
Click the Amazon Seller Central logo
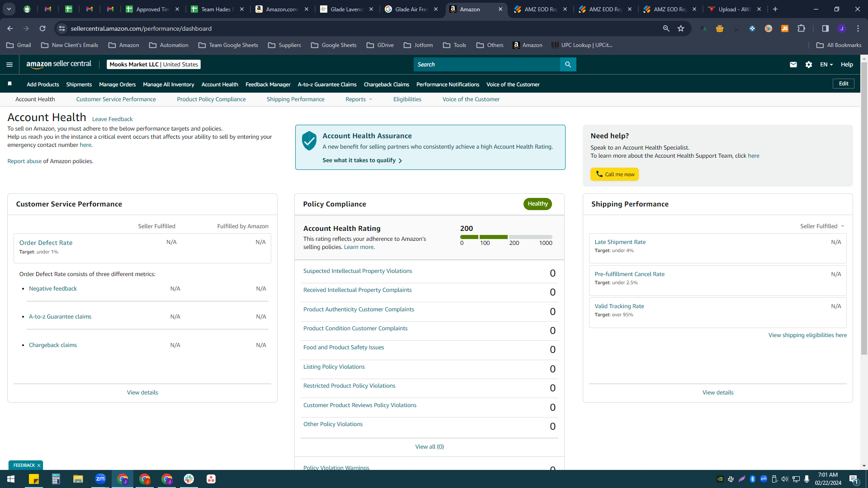59,64
